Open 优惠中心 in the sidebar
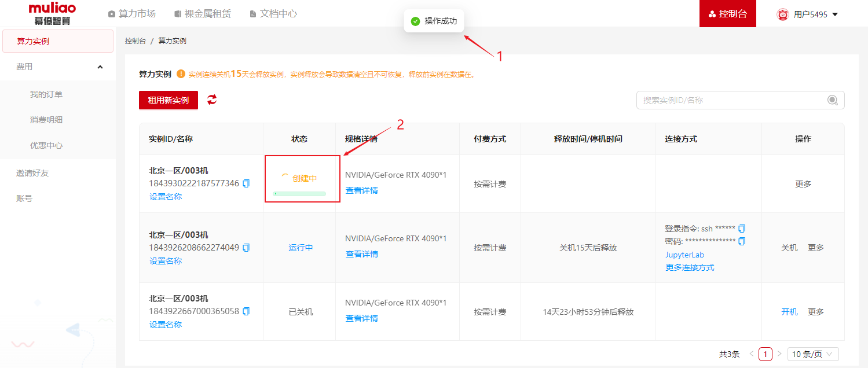This screenshot has width=868, height=368. coord(46,145)
